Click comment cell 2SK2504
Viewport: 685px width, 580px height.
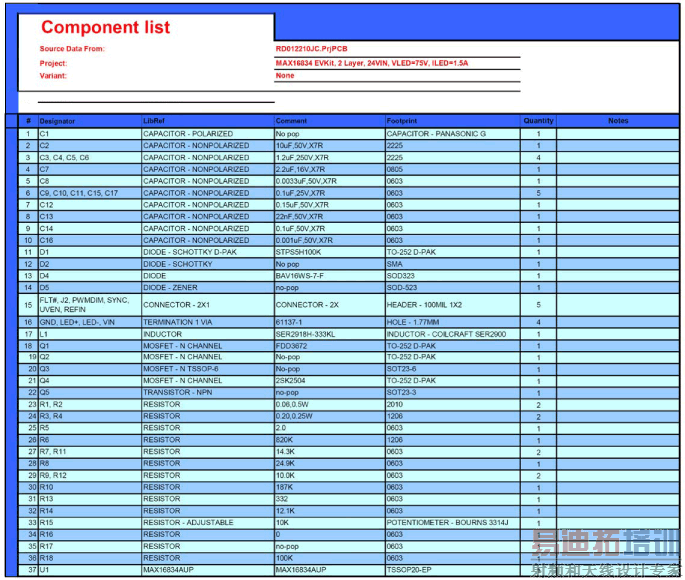click(x=330, y=380)
